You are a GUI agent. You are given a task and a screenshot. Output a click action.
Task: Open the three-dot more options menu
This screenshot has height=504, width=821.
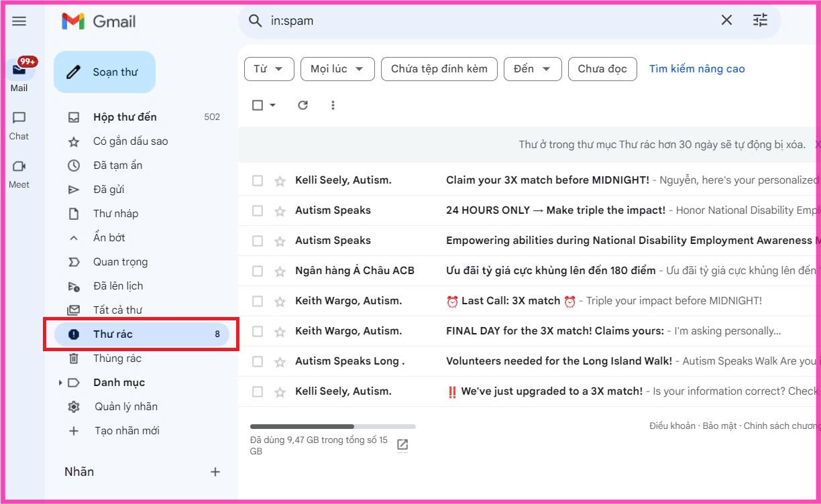click(x=333, y=105)
